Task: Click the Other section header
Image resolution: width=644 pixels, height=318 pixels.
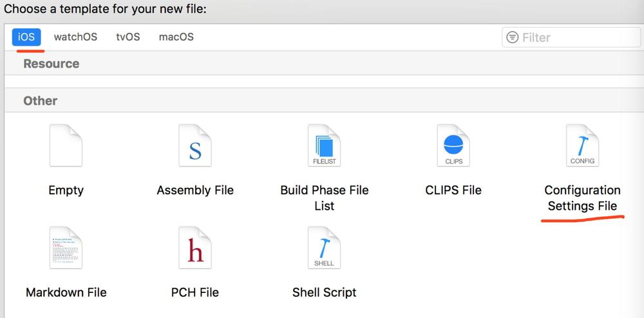Action: [x=40, y=100]
